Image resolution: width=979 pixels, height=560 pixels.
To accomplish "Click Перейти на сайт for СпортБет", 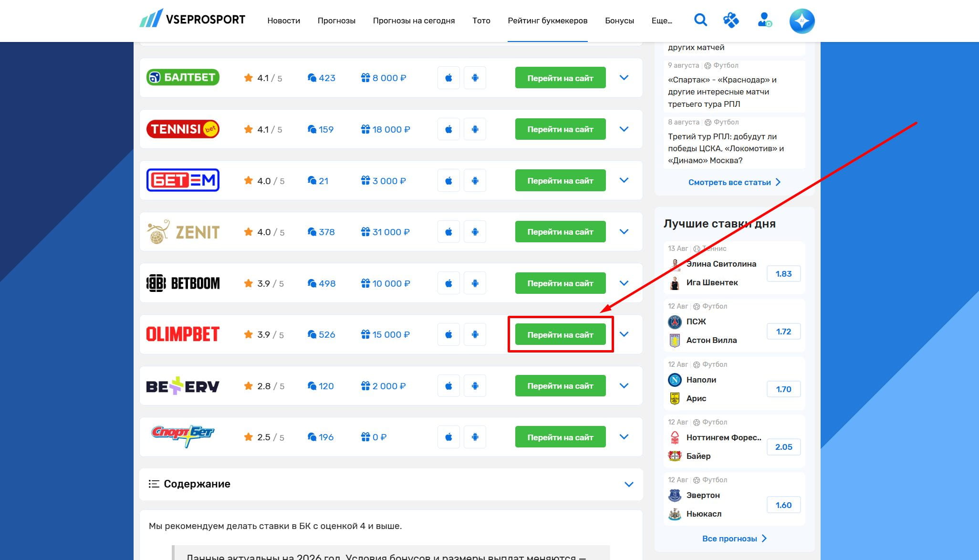I will [560, 437].
